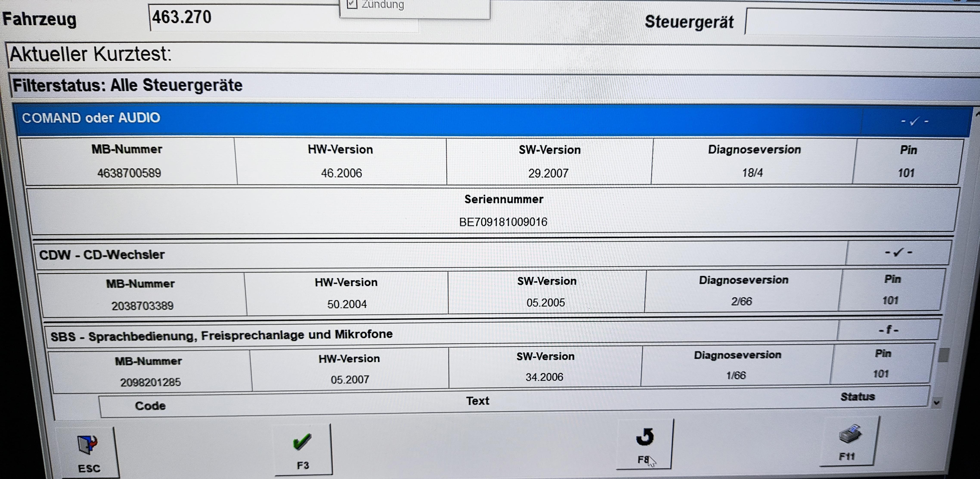Screen dimensions: 980x479
Task: Click the COMAND status checkmark cell
Action: (915, 121)
